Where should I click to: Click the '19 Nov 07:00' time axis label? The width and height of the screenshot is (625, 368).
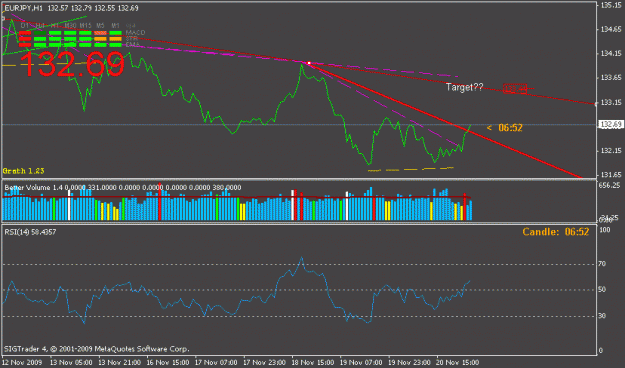pos(361,362)
